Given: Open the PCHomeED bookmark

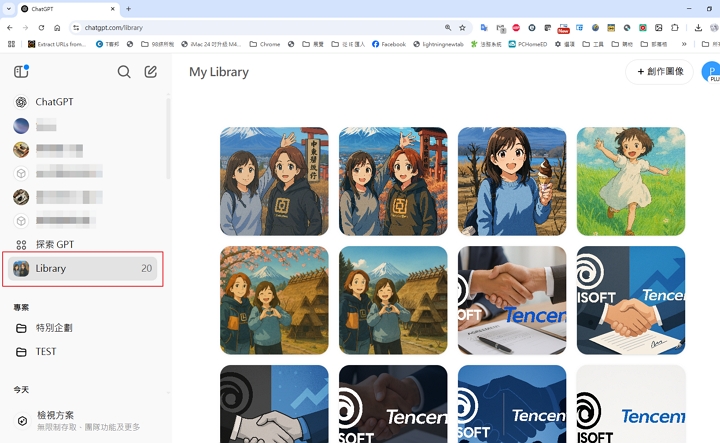Looking at the screenshot, I should click(528, 44).
